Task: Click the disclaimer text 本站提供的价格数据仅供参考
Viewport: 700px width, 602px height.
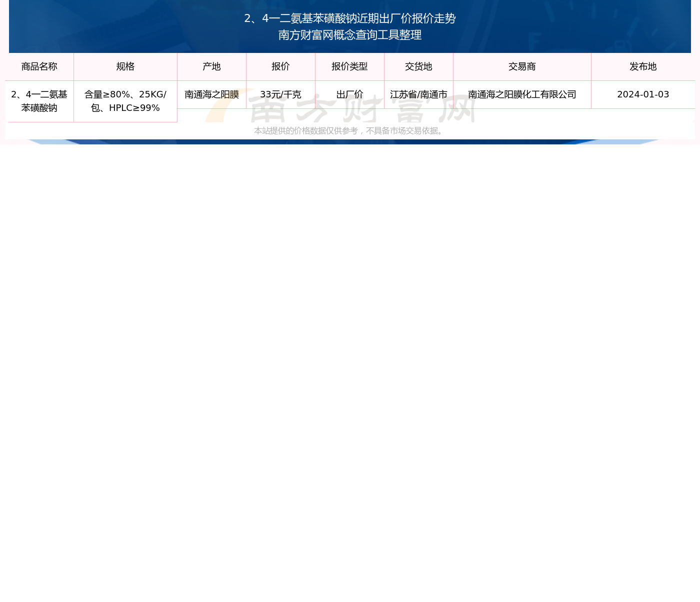Action: coord(306,131)
